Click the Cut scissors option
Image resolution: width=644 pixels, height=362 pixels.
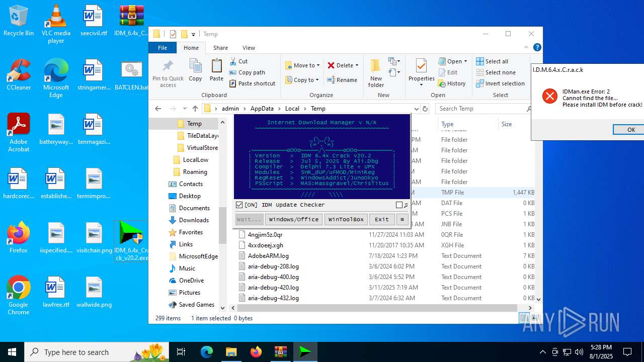(x=239, y=61)
